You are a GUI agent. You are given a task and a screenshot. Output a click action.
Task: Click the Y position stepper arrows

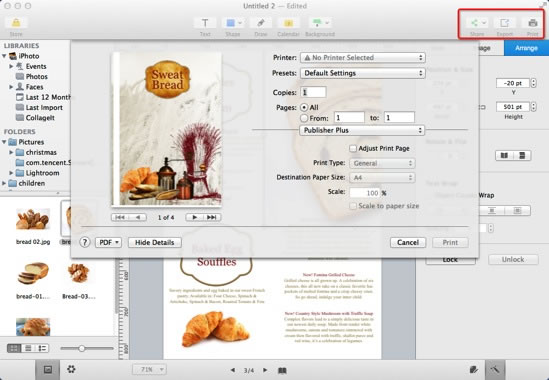[533, 83]
